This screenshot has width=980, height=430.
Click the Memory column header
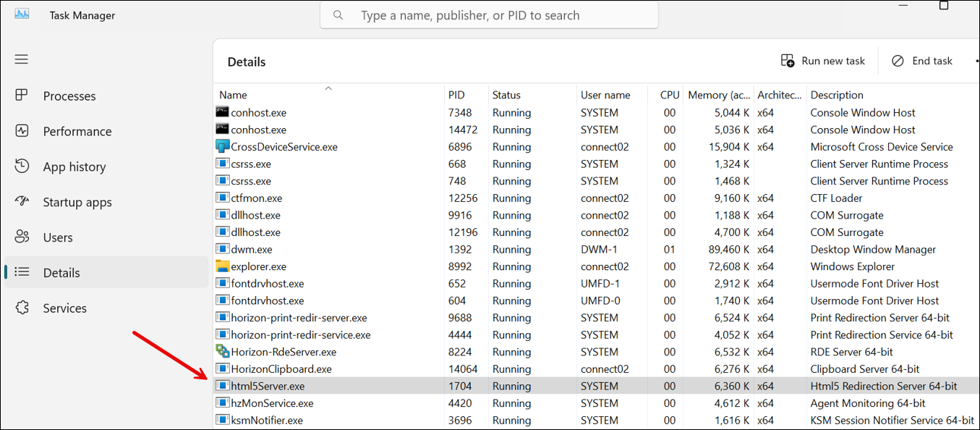718,94
